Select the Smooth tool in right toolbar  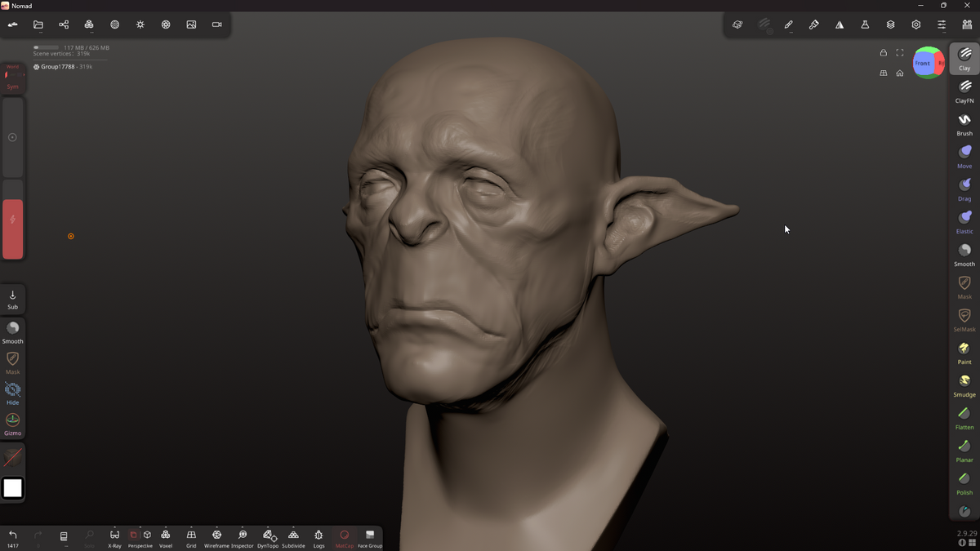click(x=964, y=255)
